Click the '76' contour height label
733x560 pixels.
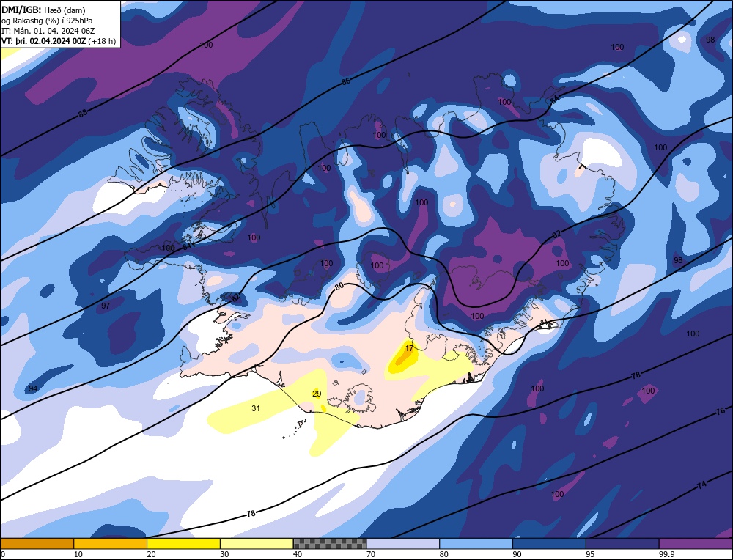(x=721, y=411)
